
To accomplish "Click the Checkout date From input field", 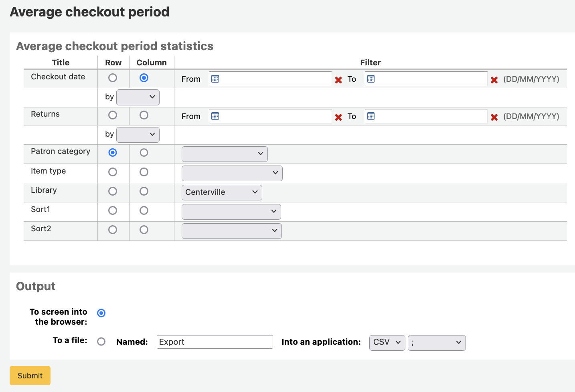I will 270,79.
